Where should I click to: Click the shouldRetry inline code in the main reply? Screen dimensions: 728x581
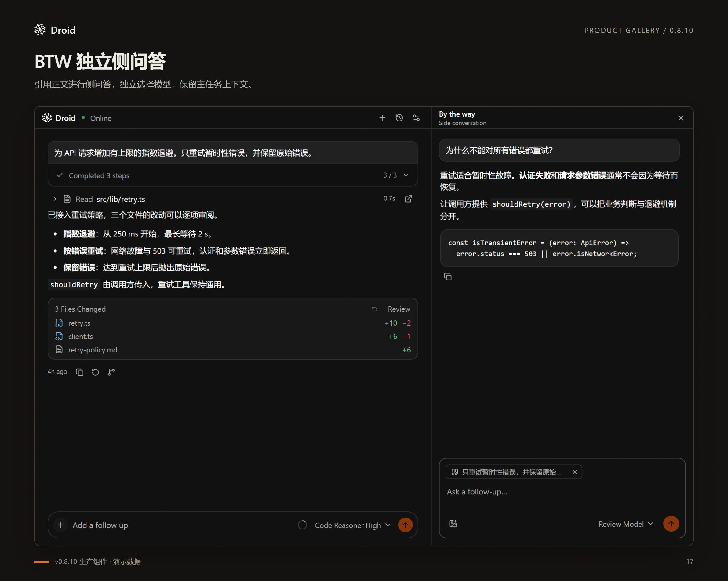74,284
